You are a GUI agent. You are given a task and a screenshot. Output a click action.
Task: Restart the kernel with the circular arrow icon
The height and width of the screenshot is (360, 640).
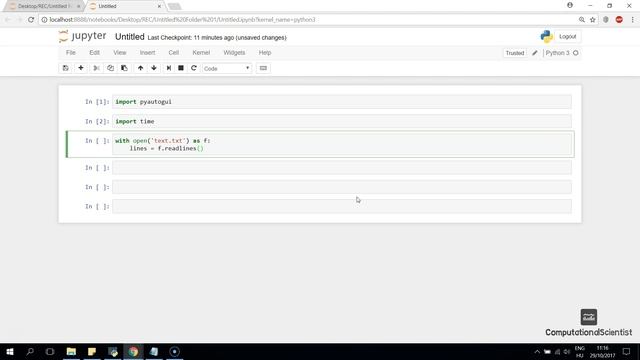click(194, 68)
